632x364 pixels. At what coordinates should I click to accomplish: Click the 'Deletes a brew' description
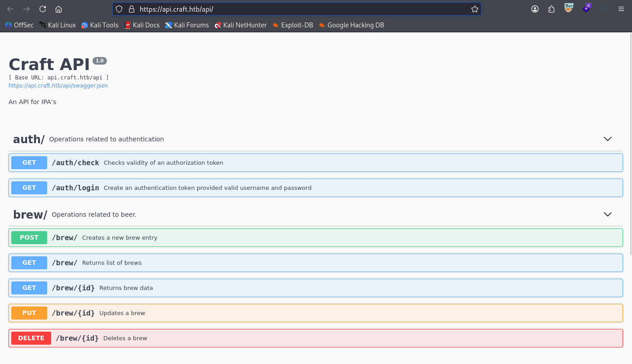125,338
